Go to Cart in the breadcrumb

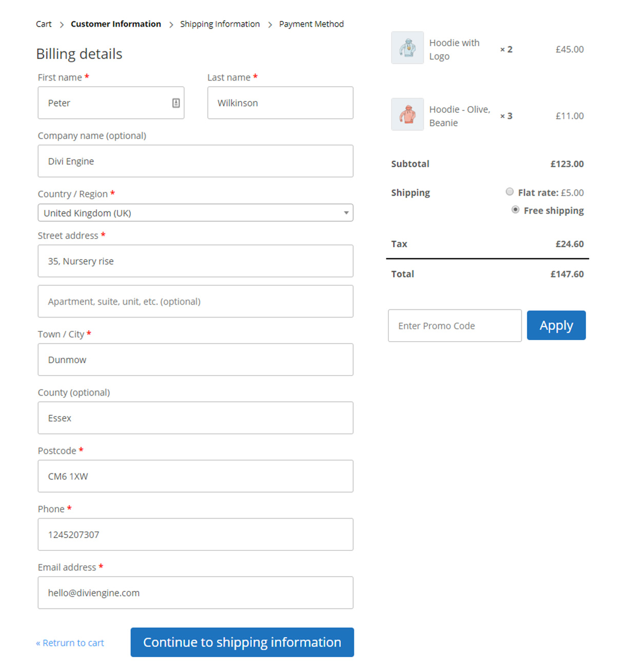[x=44, y=24]
